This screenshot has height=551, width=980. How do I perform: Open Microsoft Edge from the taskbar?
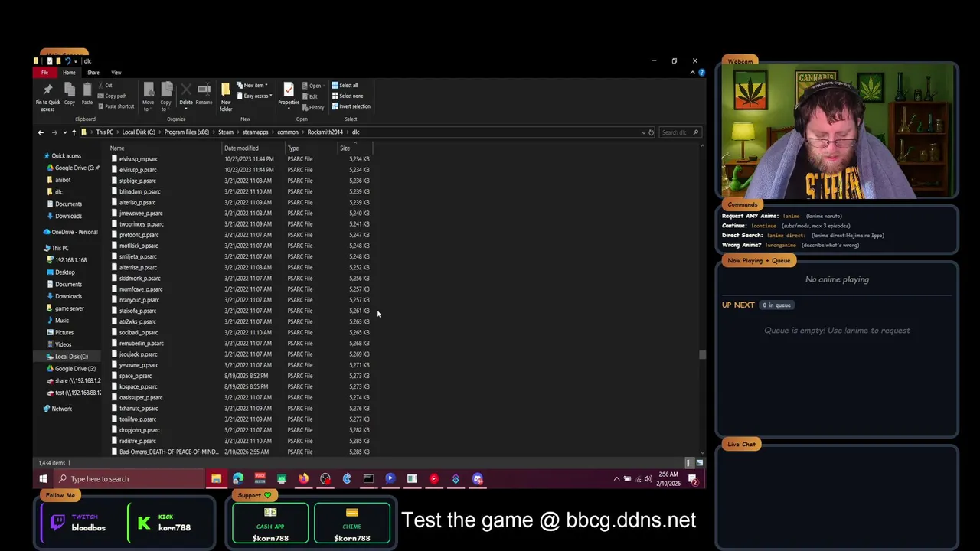click(x=238, y=479)
